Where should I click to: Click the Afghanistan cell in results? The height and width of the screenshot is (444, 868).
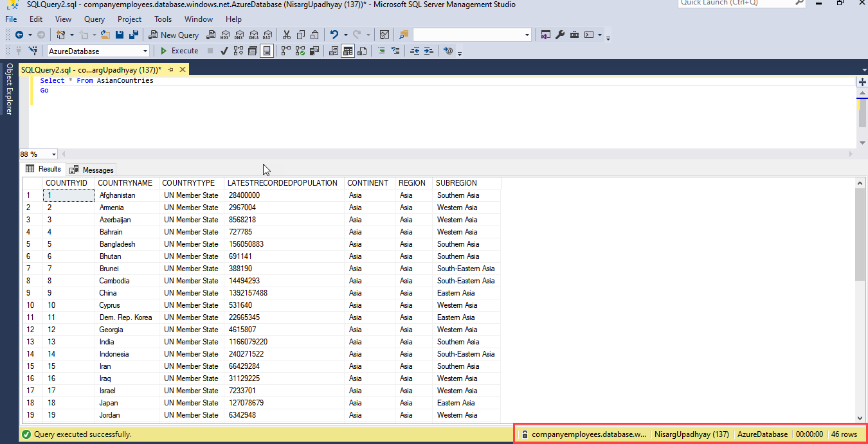coord(117,195)
